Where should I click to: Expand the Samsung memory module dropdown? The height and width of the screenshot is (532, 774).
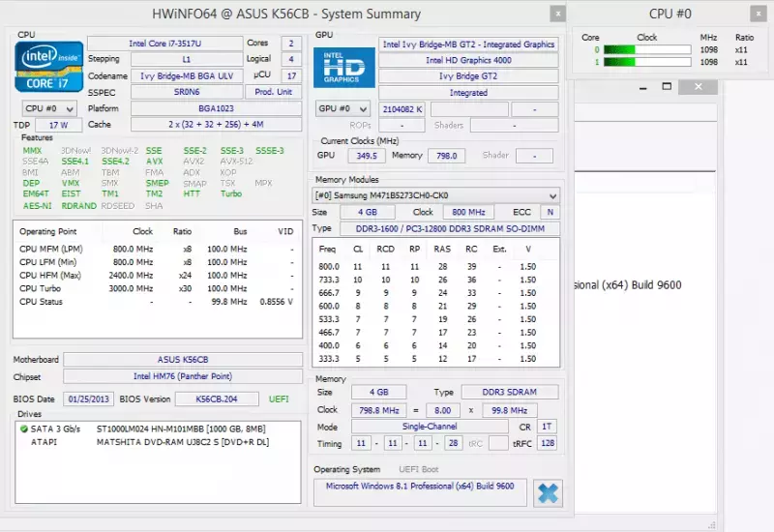coord(435,195)
